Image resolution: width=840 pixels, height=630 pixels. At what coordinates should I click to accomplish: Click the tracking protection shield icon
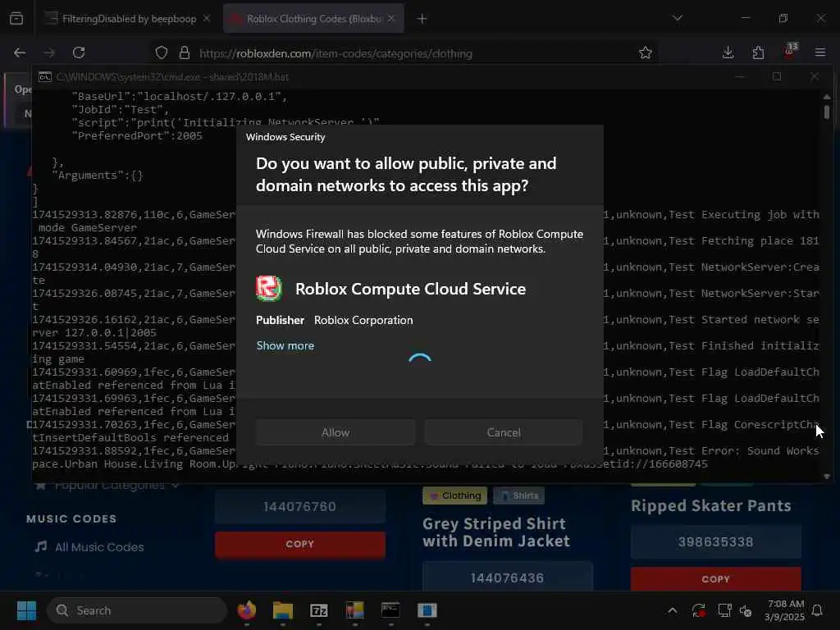click(x=162, y=52)
